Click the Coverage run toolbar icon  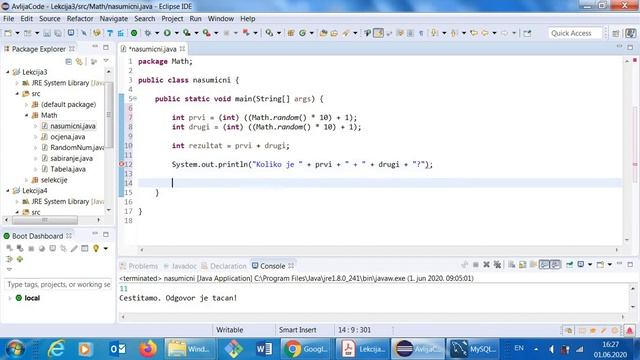click(x=187, y=33)
